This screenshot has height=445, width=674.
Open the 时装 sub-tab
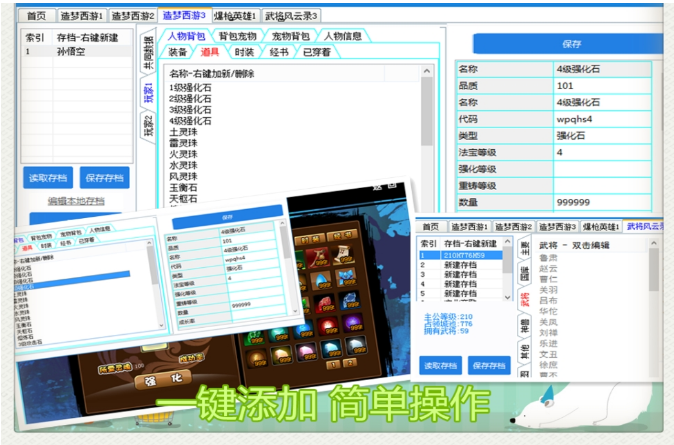pyautogui.click(x=244, y=52)
